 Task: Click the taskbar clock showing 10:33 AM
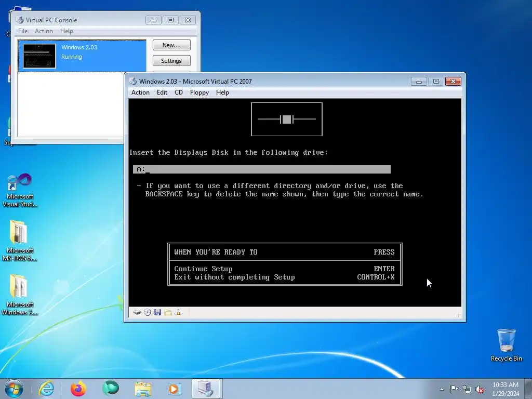click(505, 389)
